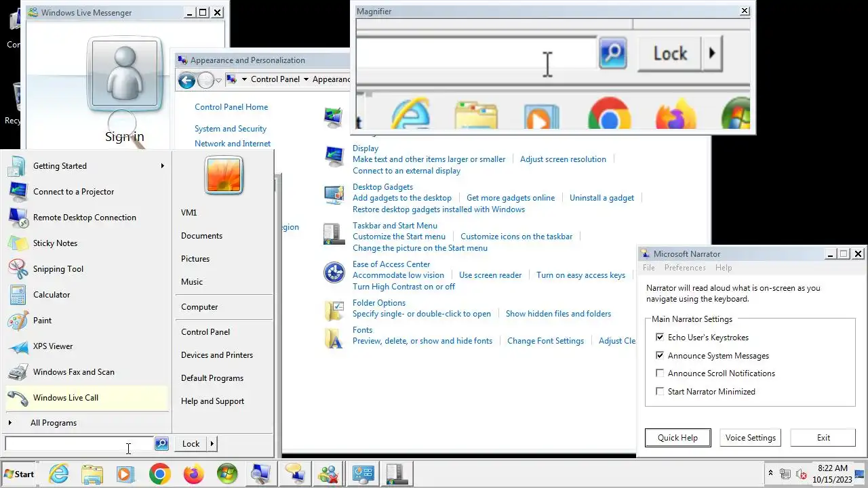Expand All Programs in Start menu

pyautogui.click(x=54, y=423)
